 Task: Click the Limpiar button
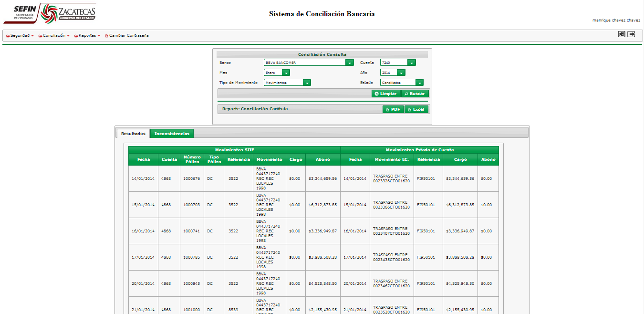coord(386,94)
